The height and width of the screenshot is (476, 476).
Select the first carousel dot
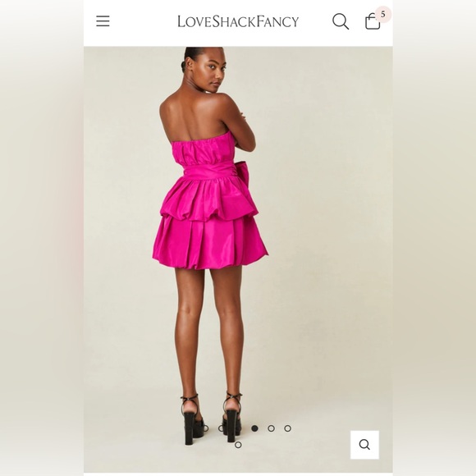(205, 428)
